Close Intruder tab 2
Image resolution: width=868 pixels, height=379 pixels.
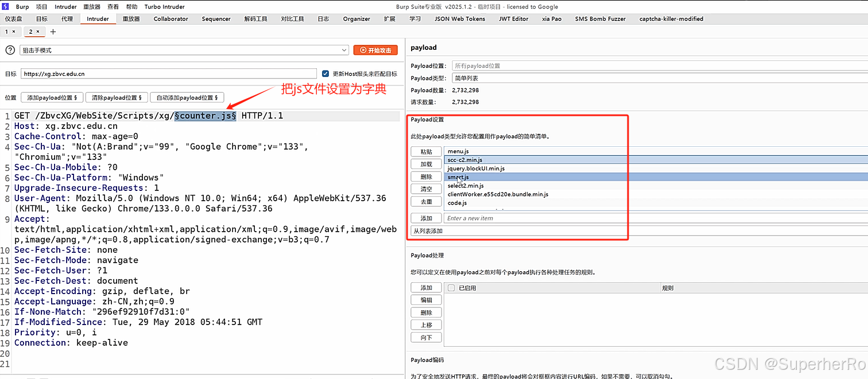(x=38, y=32)
